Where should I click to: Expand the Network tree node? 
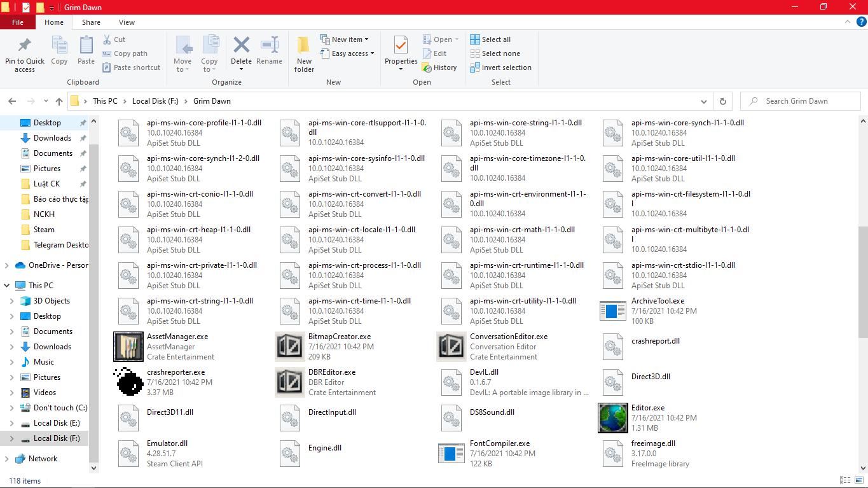[x=7, y=459]
